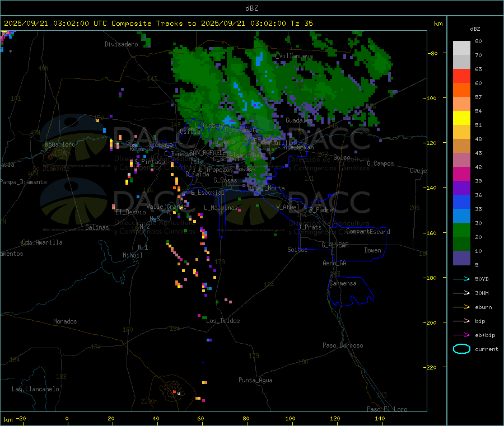Click the Agua_Toro map label
This screenshot has height=426, width=504.
[x=60, y=144]
